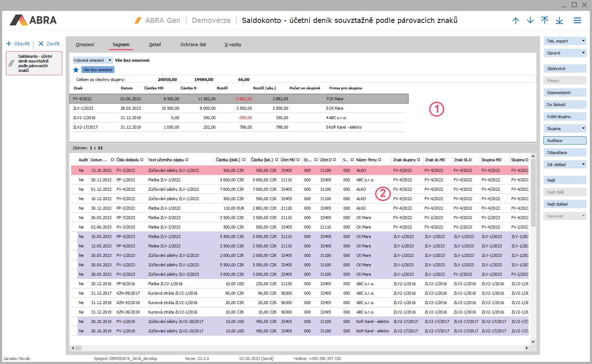Open the hamburger main menu
The image size is (592, 364).
pos(577,20)
